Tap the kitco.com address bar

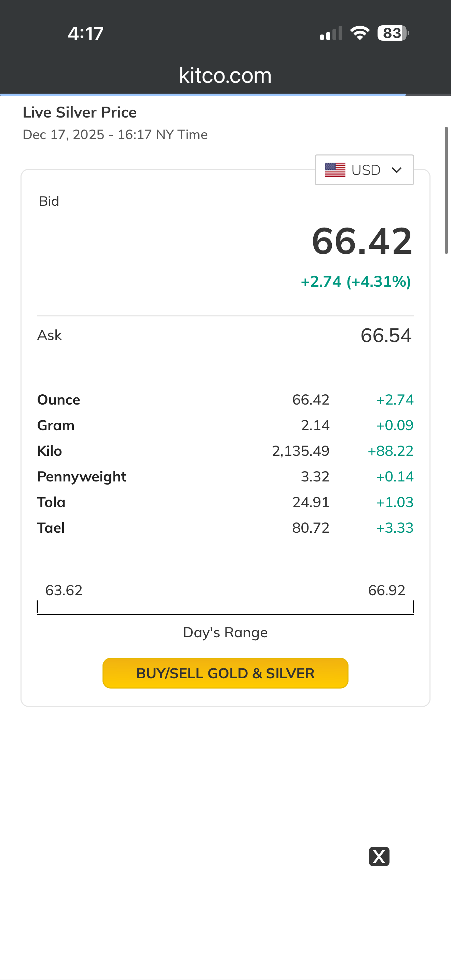[x=225, y=75]
